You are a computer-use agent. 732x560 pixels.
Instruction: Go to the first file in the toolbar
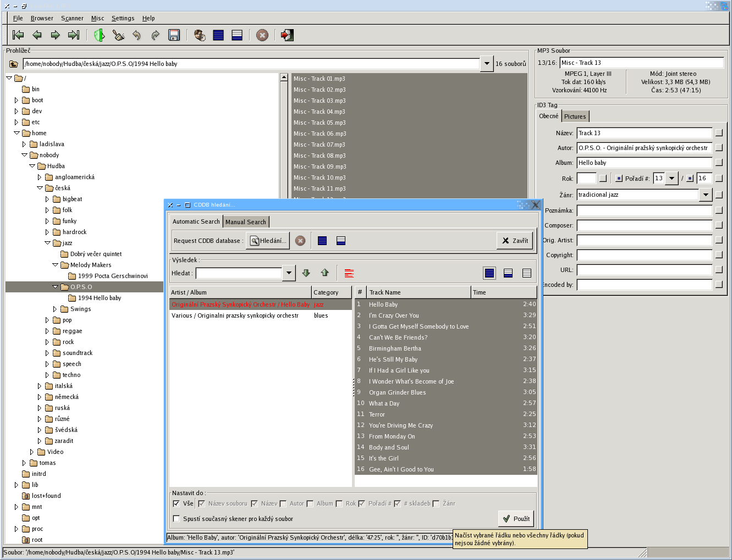pos(18,35)
